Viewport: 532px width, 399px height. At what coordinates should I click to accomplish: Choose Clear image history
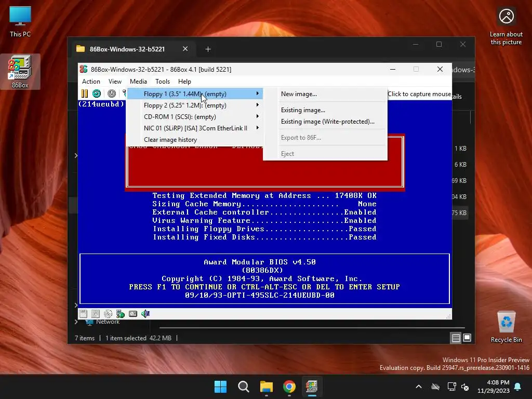point(195,140)
